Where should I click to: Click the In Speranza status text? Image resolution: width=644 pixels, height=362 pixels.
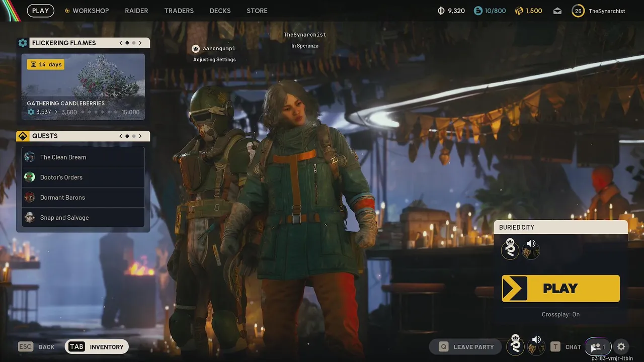pyautogui.click(x=305, y=46)
